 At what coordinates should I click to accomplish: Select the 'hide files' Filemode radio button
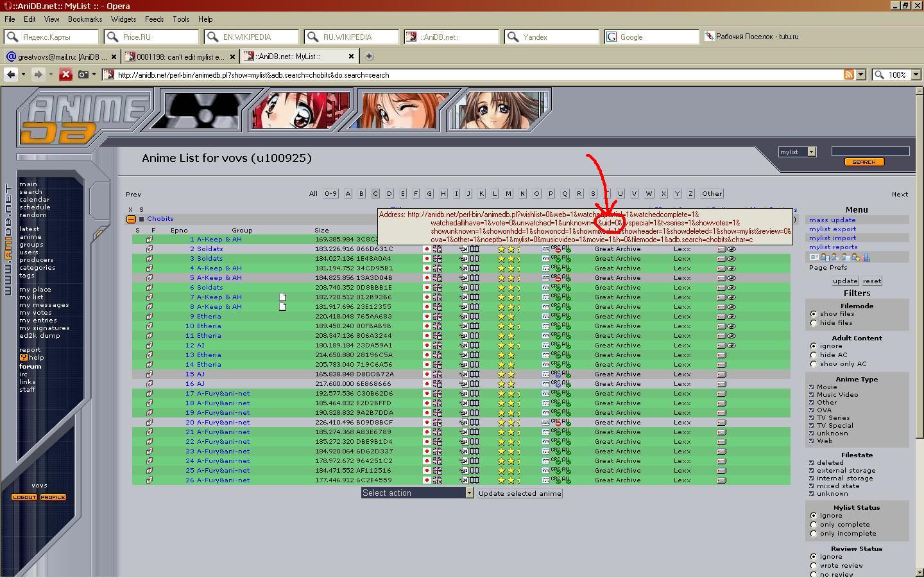point(814,323)
